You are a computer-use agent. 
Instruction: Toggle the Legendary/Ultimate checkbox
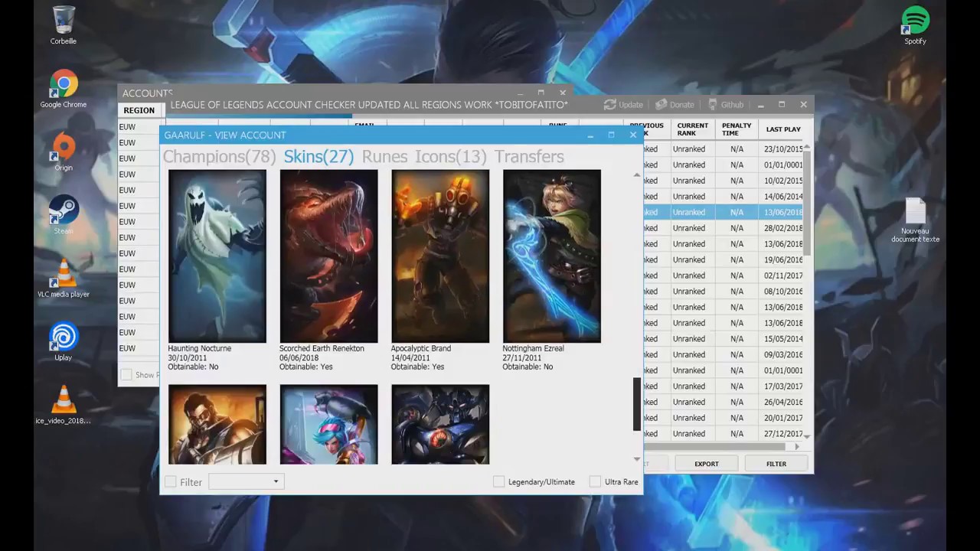499,481
